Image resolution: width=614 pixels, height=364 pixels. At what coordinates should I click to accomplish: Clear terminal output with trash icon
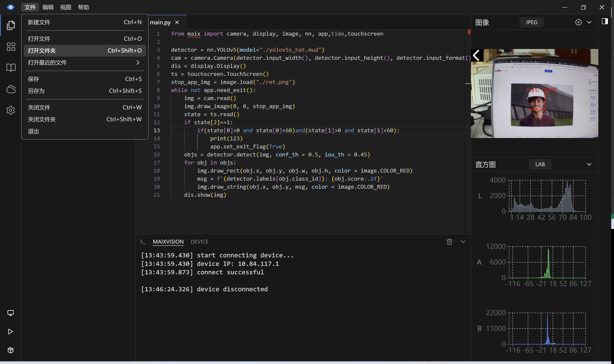click(449, 242)
